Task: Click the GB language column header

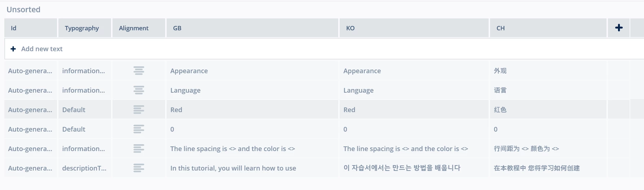Action: (x=252, y=28)
